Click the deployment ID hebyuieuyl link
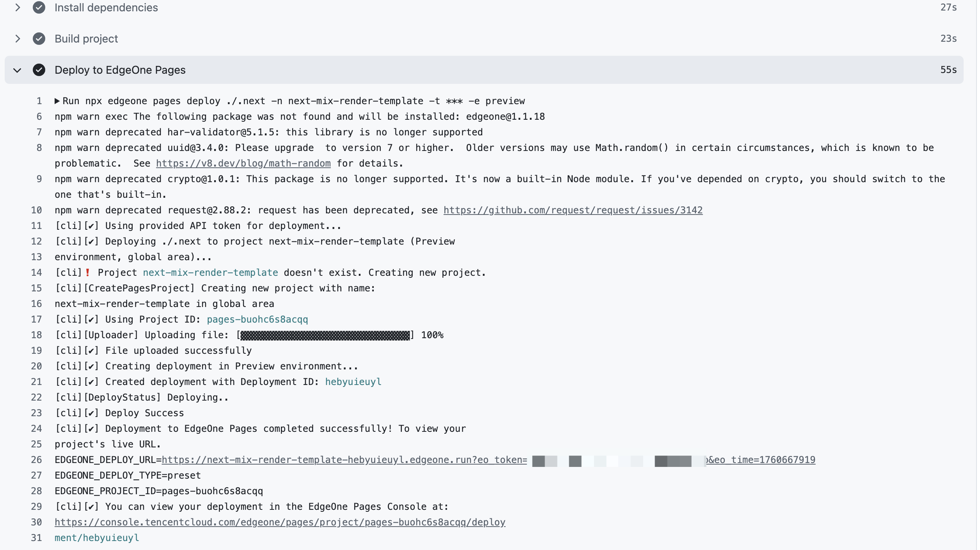The height and width of the screenshot is (550, 980). (353, 381)
